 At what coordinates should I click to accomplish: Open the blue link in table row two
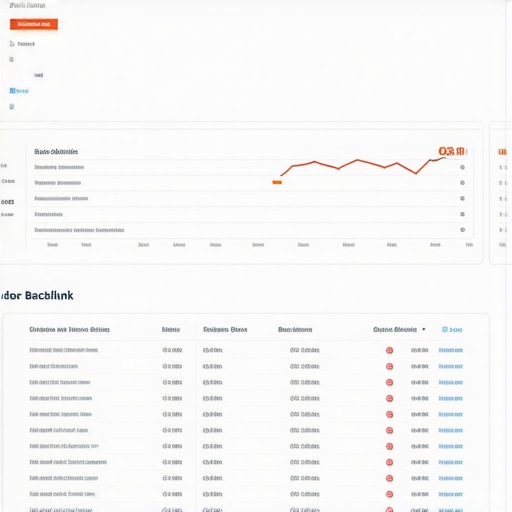point(451,366)
